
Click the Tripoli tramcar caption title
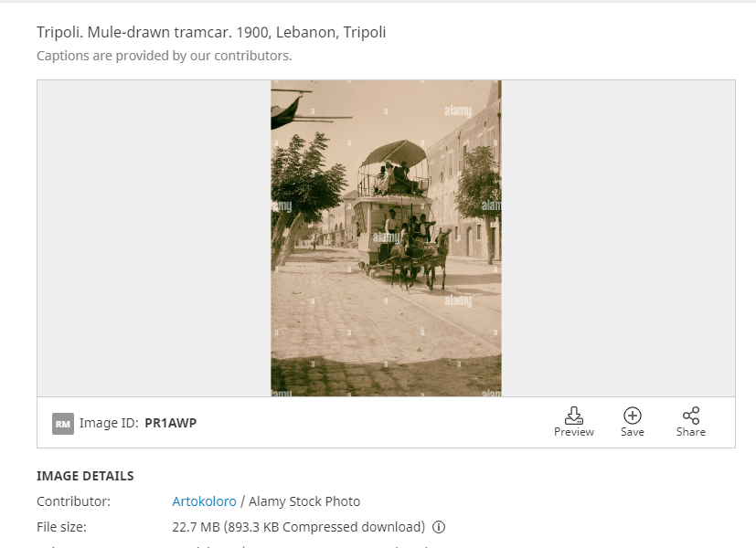(x=211, y=32)
